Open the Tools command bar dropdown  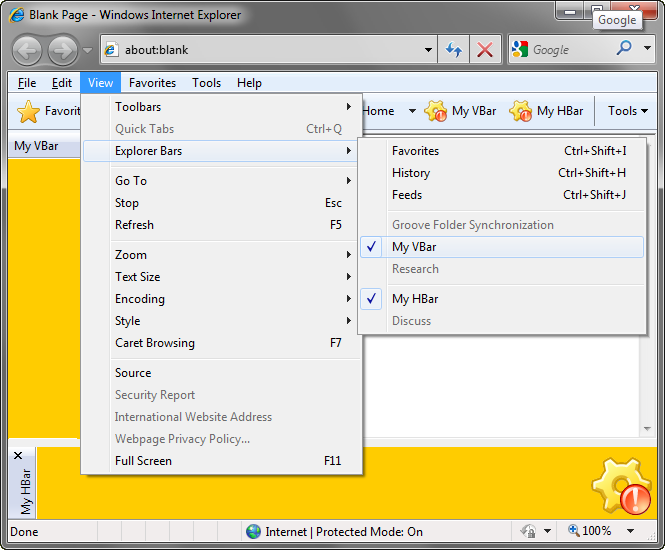click(x=628, y=111)
